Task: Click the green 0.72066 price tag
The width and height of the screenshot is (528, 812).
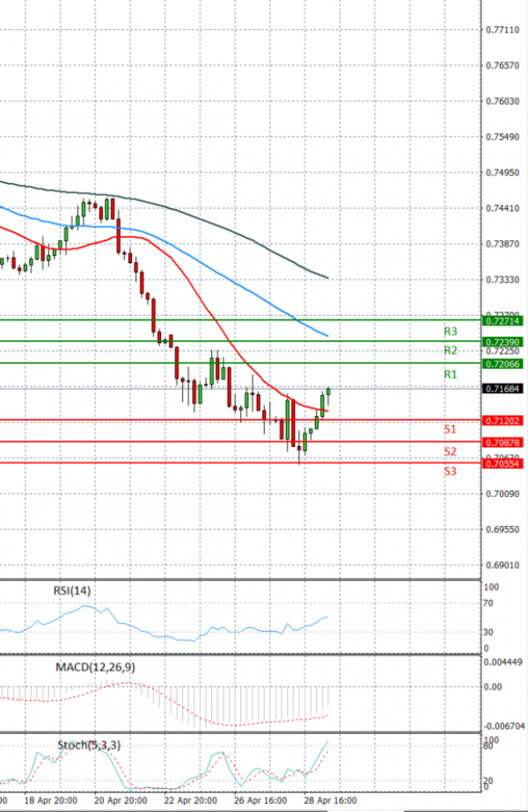Action: coord(504,363)
